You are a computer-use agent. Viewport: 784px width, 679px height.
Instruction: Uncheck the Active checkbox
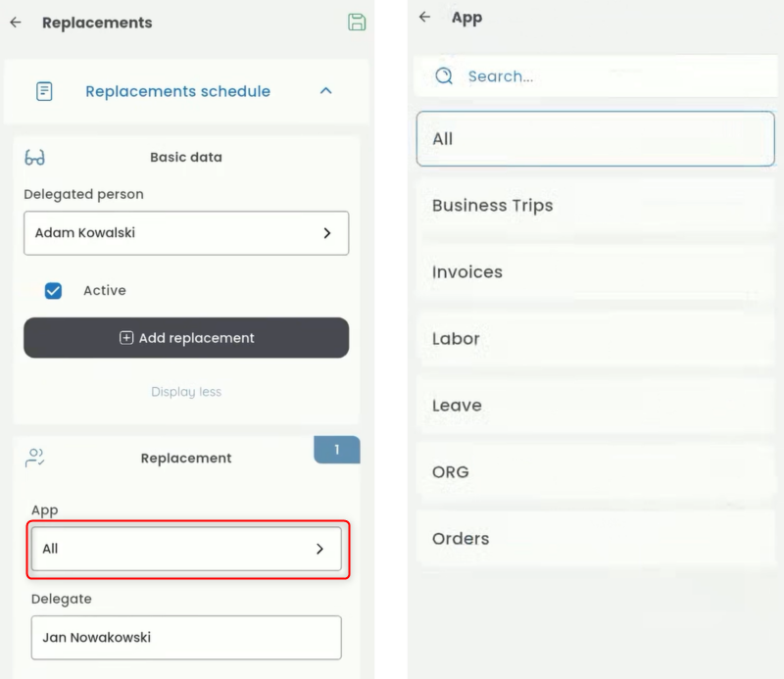click(x=54, y=291)
